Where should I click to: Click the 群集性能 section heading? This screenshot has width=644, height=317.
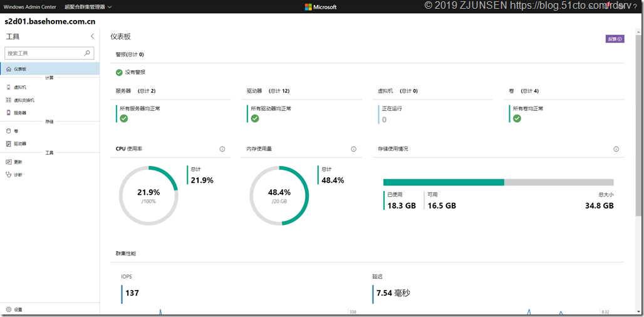[x=126, y=253]
